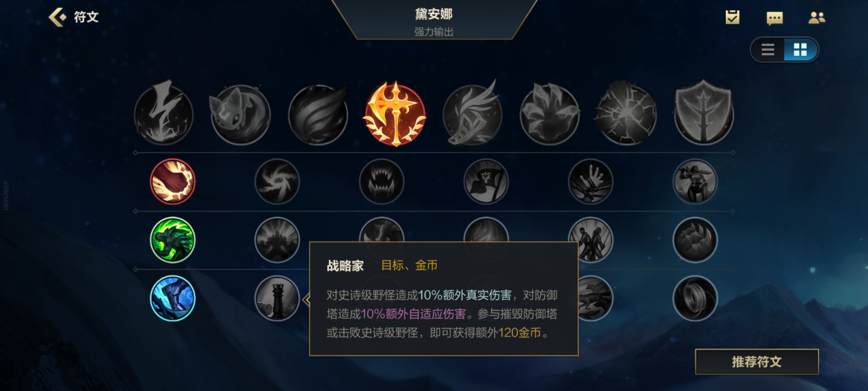The width and height of the screenshot is (868, 391).
Task: Open the checklist task icon
Action: click(x=732, y=17)
